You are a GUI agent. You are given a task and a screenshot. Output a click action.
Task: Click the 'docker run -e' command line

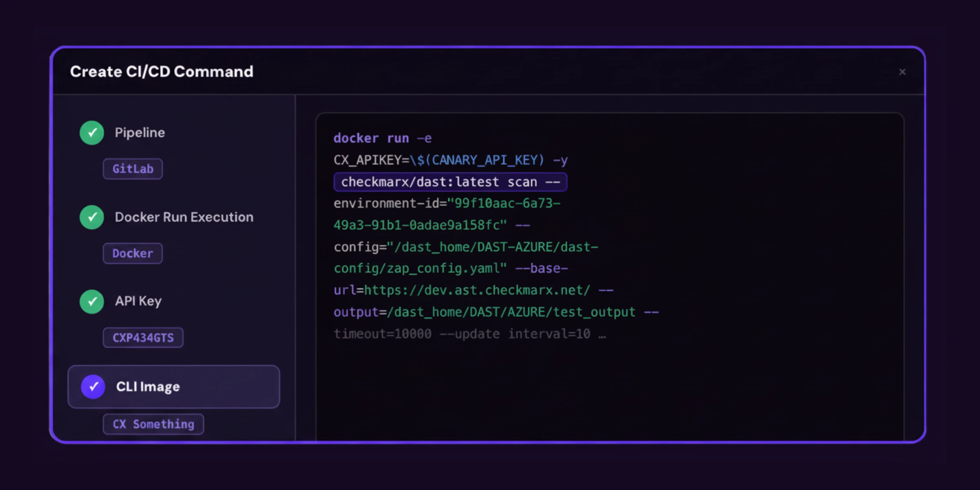point(383,138)
